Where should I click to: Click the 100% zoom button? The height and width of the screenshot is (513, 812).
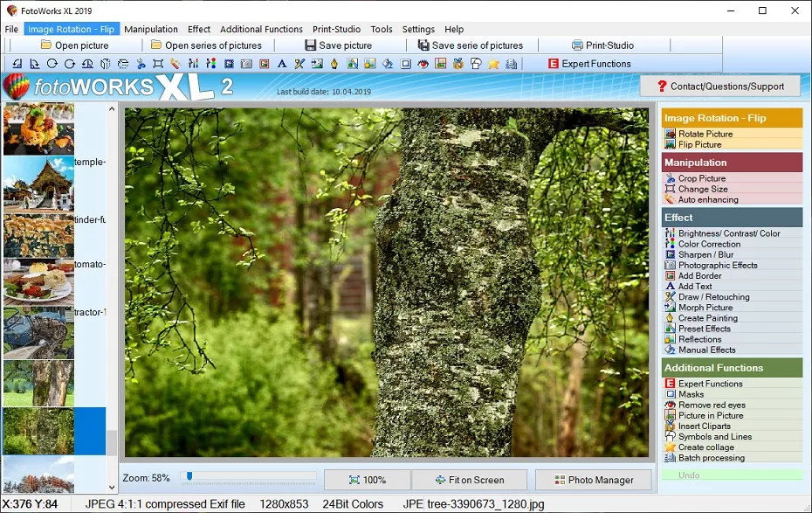click(x=367, y=480)
